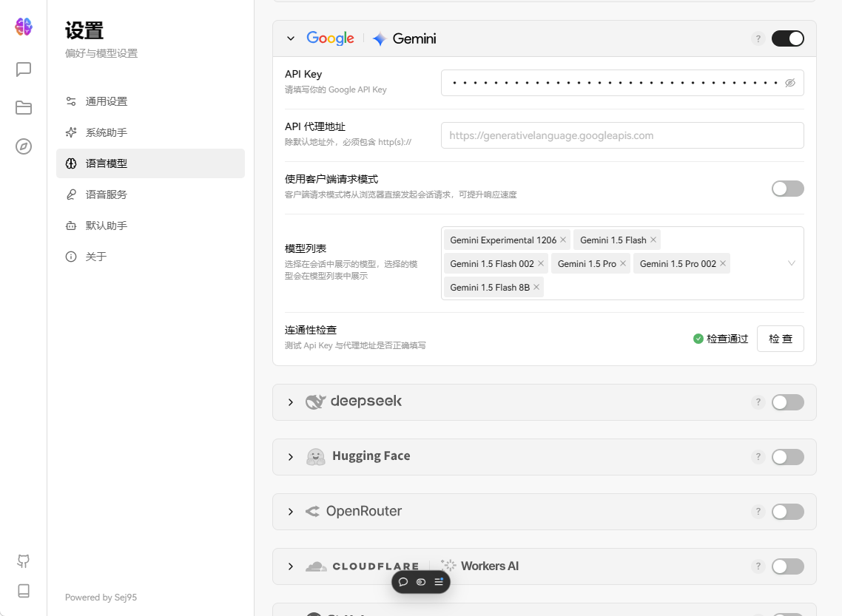
Task: Open the GitHub icon in sidebar
Action: (x=24, y=561)
